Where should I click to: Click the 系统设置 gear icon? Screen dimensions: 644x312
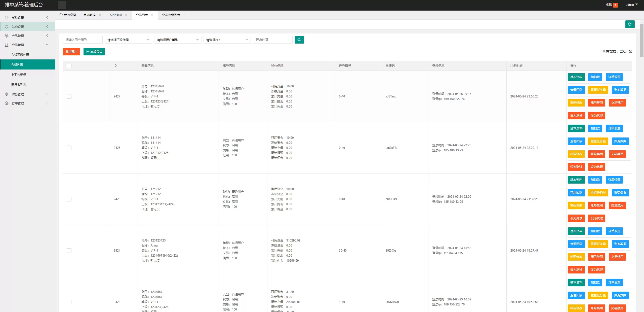pos(7,18)
